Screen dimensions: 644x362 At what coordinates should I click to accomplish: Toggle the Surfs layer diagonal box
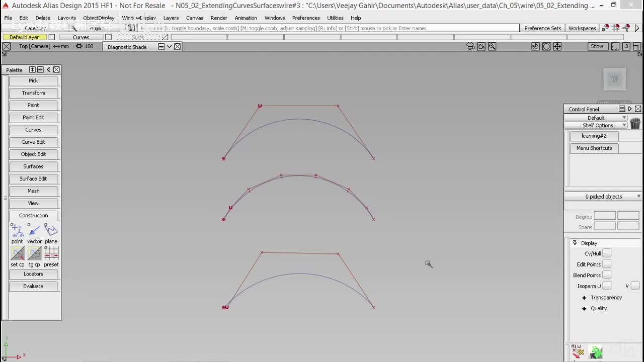[165, 37]
